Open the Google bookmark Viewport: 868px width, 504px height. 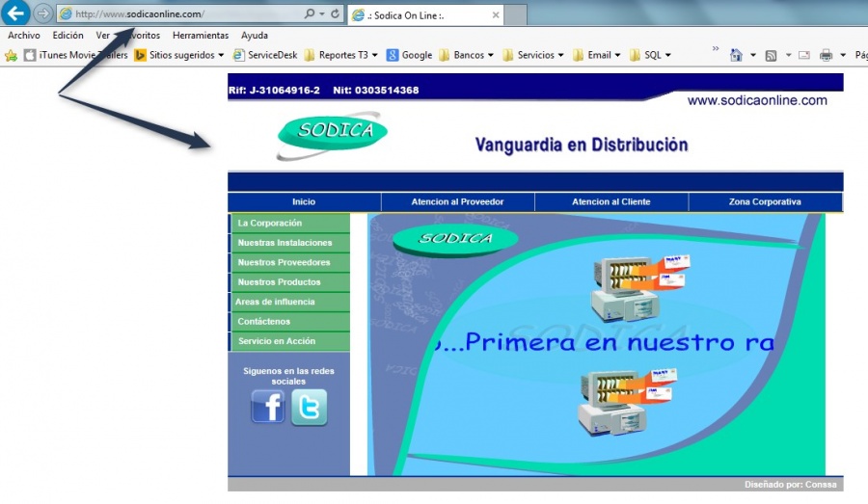click(410, 55)
